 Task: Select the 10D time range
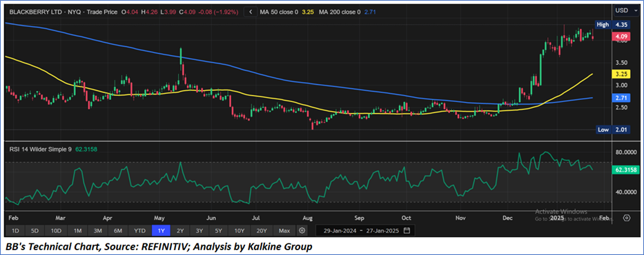point(56,231)
